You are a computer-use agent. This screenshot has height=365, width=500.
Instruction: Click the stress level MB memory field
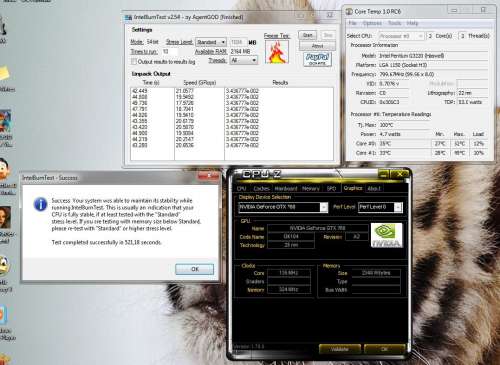pos(238,42)
